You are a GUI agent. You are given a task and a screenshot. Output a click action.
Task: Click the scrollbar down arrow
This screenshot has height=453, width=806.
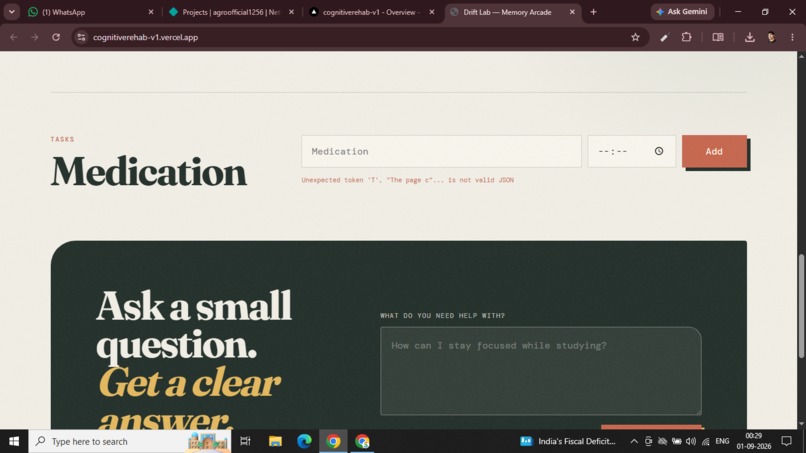point(801,424)
